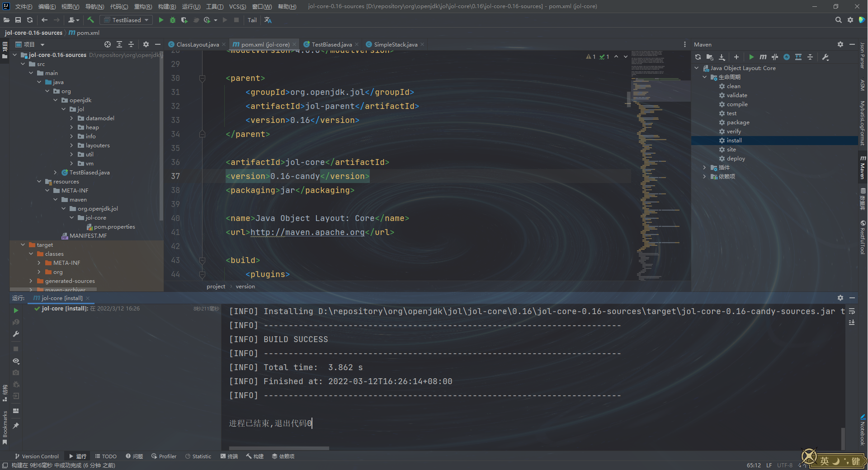
Task: Click the input method indicator 英 in tray
Action: [825, 461]
